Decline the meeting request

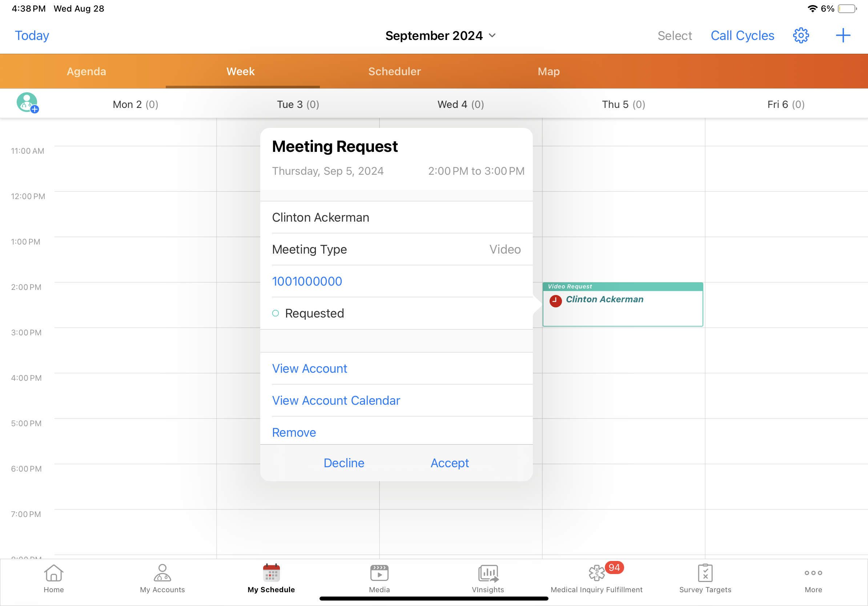(343, 463)
